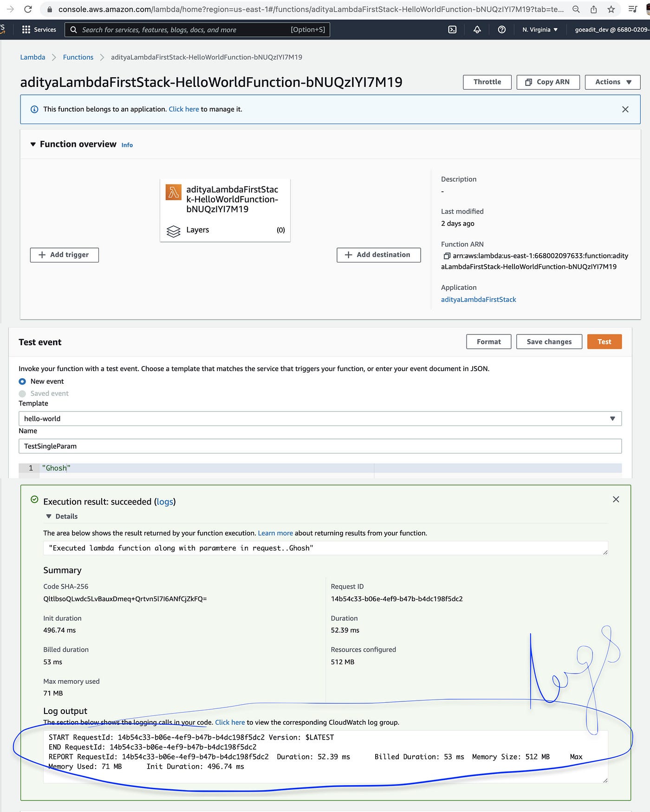Open the notifications bell
The image size is (650, 812).
pyautogui.click(x=477, y=29)
